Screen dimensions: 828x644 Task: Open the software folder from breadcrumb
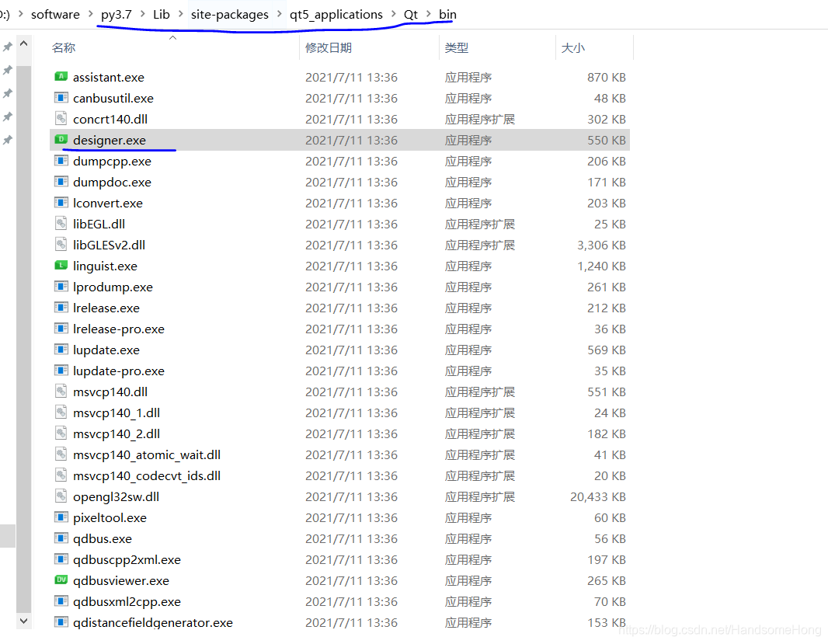54,14
